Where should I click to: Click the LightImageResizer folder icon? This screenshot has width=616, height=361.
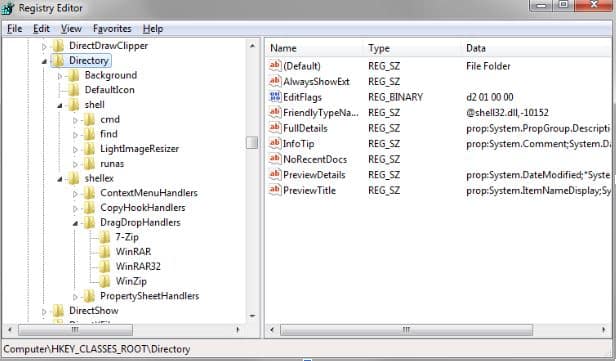pos(90,149)
